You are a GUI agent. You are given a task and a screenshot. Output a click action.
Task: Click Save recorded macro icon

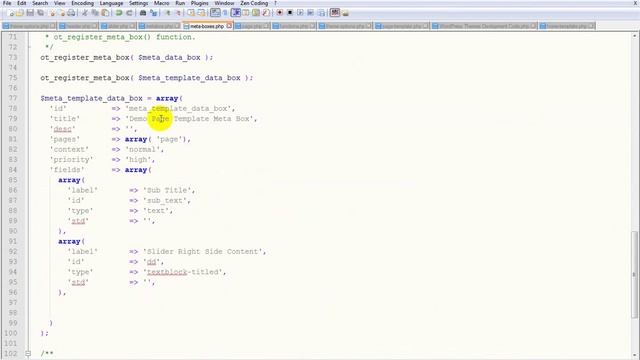(x=322, y=13)
